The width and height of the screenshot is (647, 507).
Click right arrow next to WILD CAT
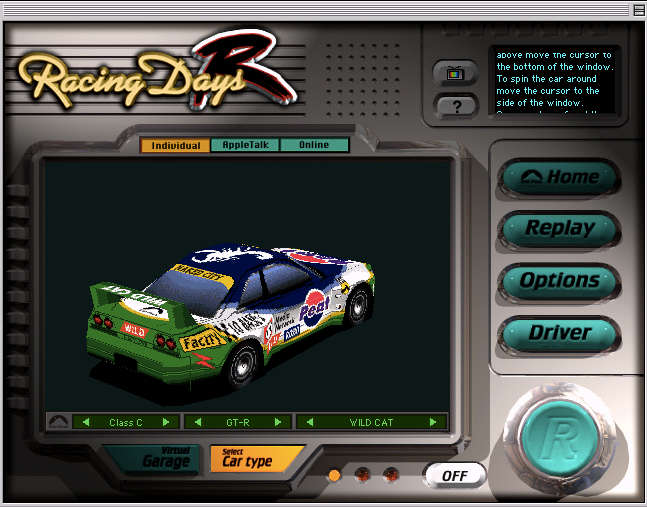[433, 422]
